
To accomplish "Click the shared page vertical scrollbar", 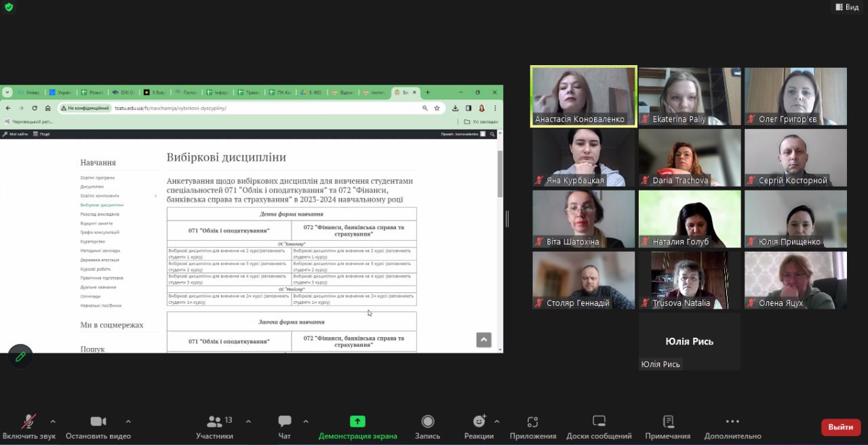I will pyautogui.click(x=500, y=173).
